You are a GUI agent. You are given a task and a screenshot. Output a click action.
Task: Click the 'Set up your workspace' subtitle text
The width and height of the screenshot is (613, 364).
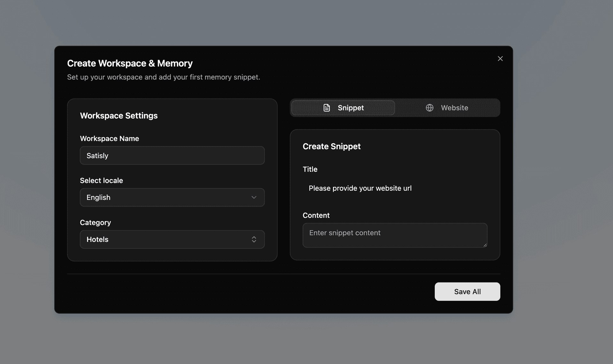tap(163, 77)
